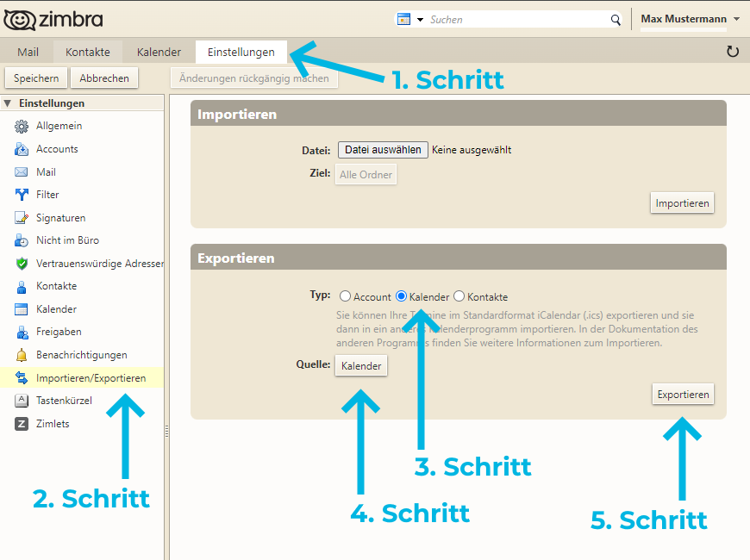Select the Kontakte export type radio button
Viewport: 750px width, 560px height.
(x=459, y=296)
